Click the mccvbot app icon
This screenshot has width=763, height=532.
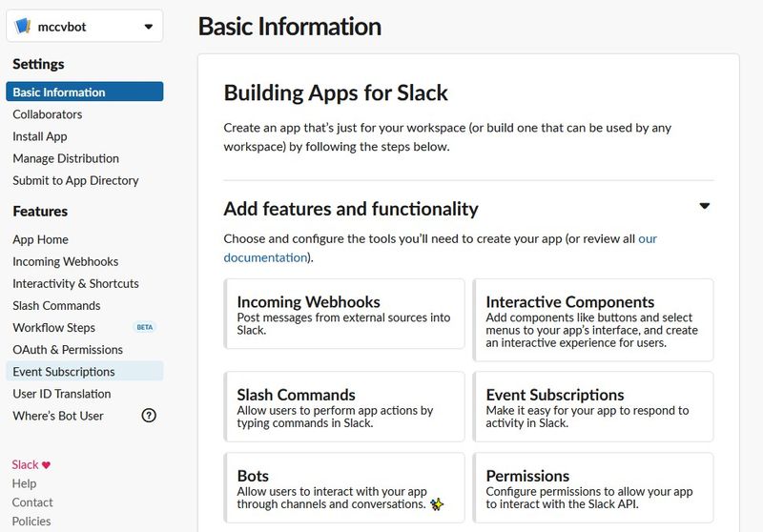(x=23, y=27)
